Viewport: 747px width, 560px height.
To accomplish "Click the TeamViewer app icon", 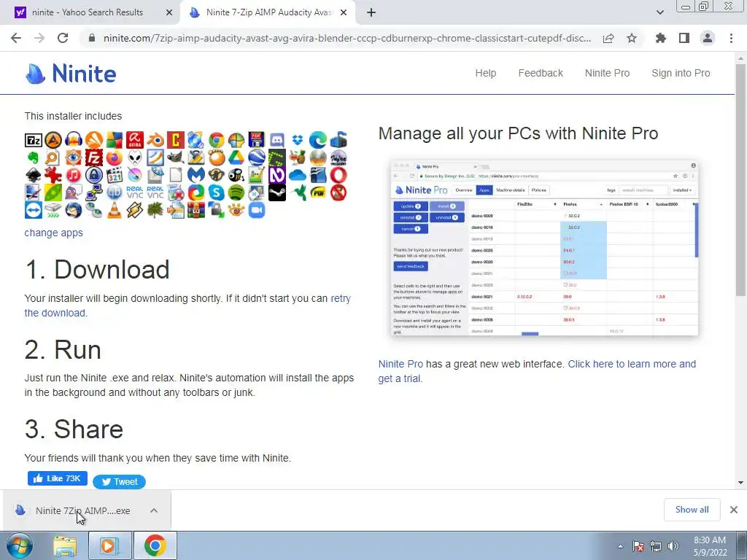I will point(34,210).
